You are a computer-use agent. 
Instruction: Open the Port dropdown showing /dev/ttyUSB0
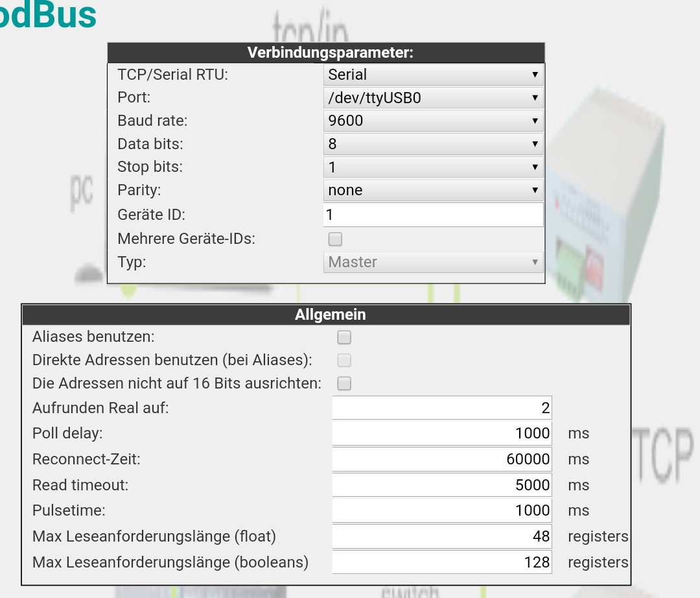coord(433,98)
